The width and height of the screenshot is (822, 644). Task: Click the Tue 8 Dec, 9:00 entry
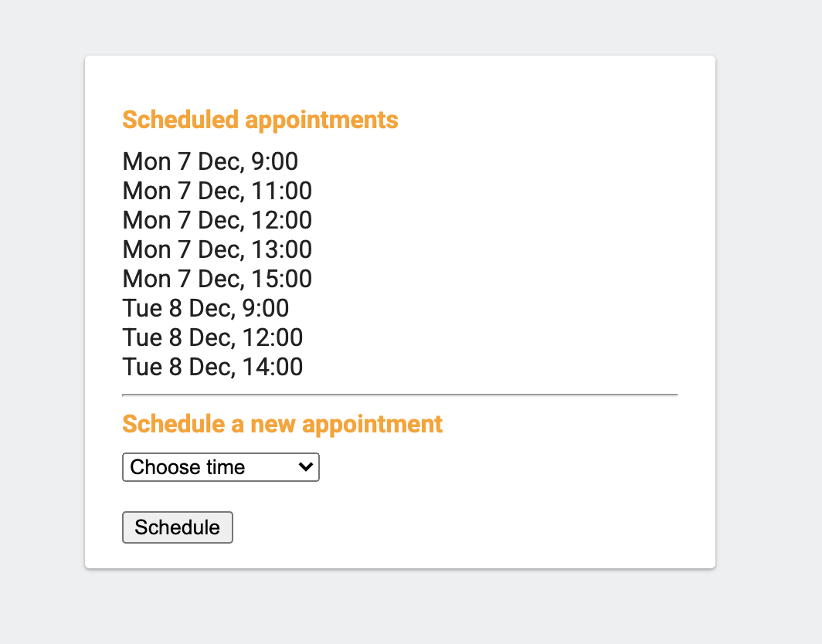[x=206, y=308]
